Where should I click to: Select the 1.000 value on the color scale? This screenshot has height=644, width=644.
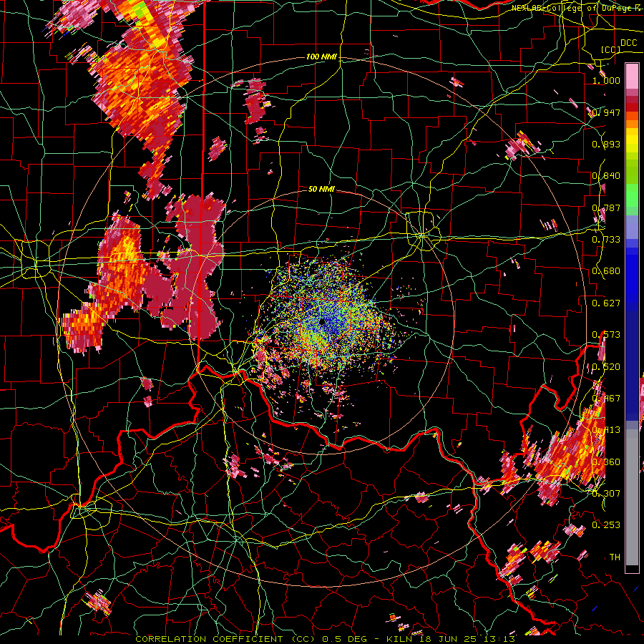click(x=606, y=80)
